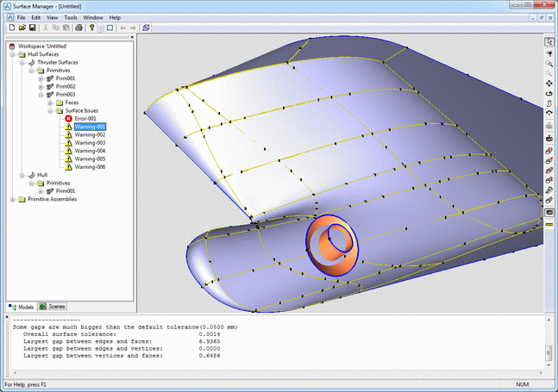Expand the Prim001 node under Thruster Surfaces
Screen dimensions: 558x392
click(x=41, y=78)
